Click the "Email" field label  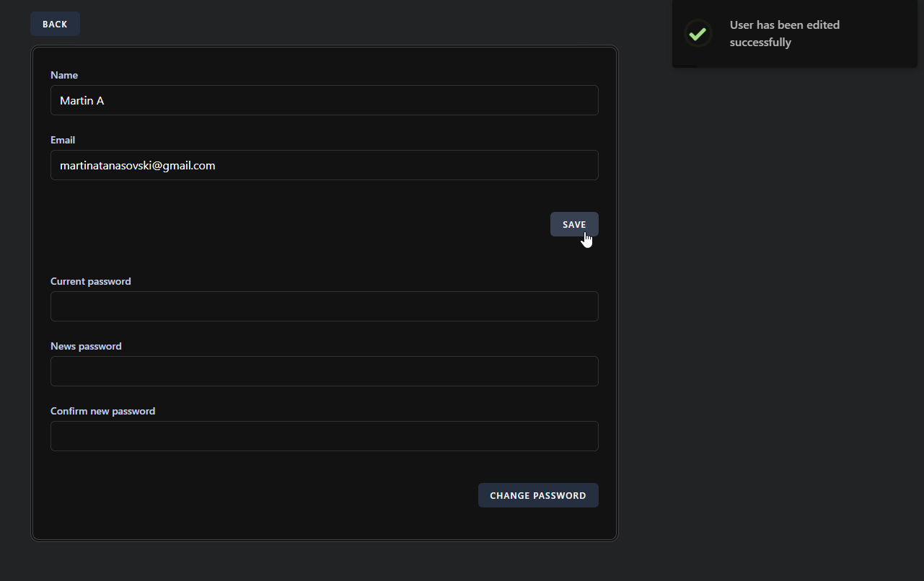click(63, 140)
